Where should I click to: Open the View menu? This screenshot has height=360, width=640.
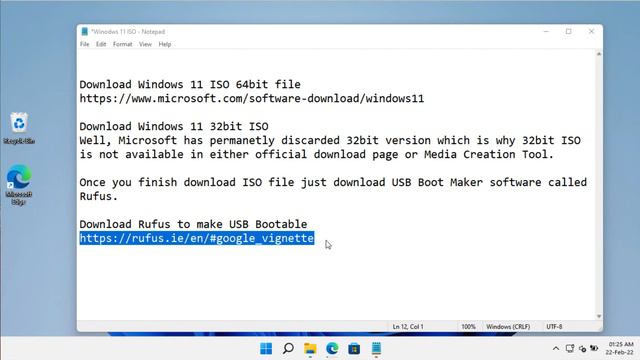click(x=145, y=44)
